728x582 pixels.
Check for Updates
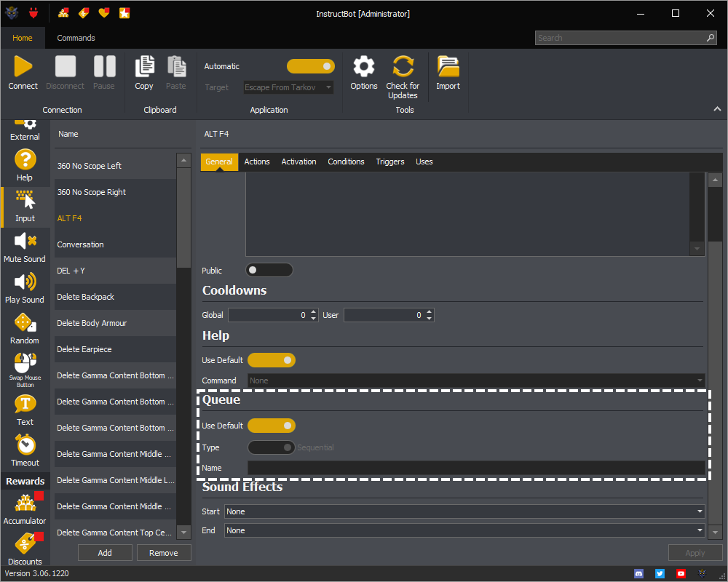403,77
